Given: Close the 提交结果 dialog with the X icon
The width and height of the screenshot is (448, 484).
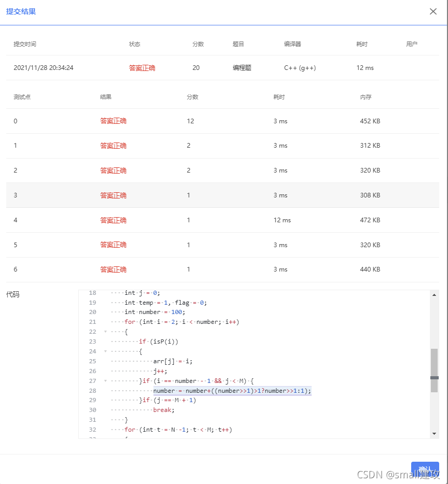Looking at the screenshot, I should 433,11.
